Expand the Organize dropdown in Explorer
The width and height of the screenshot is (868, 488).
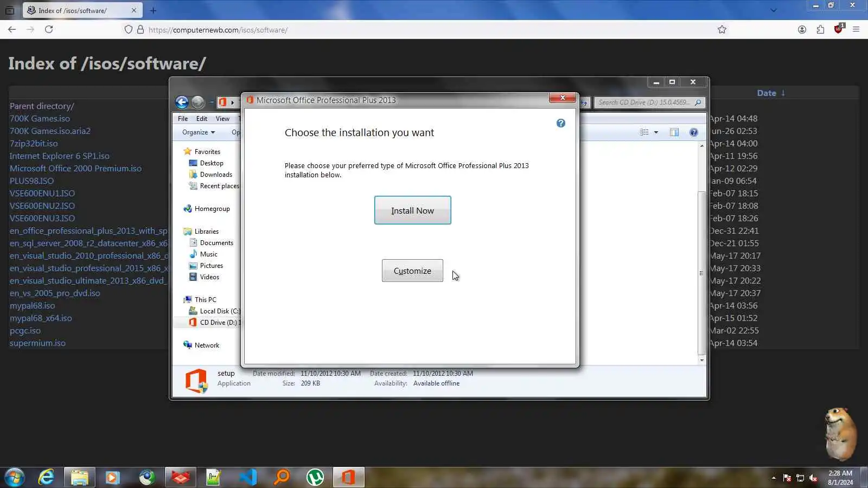[x=199, y=132]
